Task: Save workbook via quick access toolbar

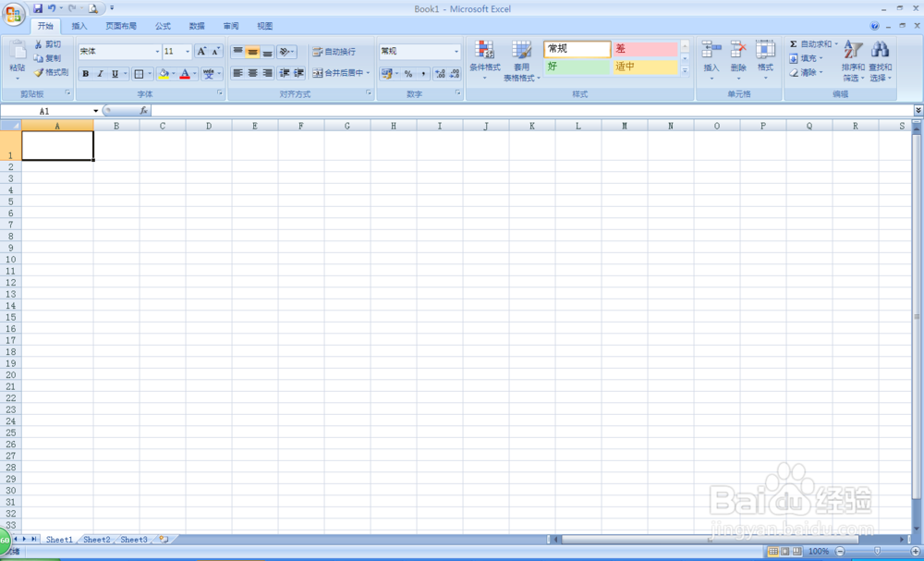Action: click(38, 8)
